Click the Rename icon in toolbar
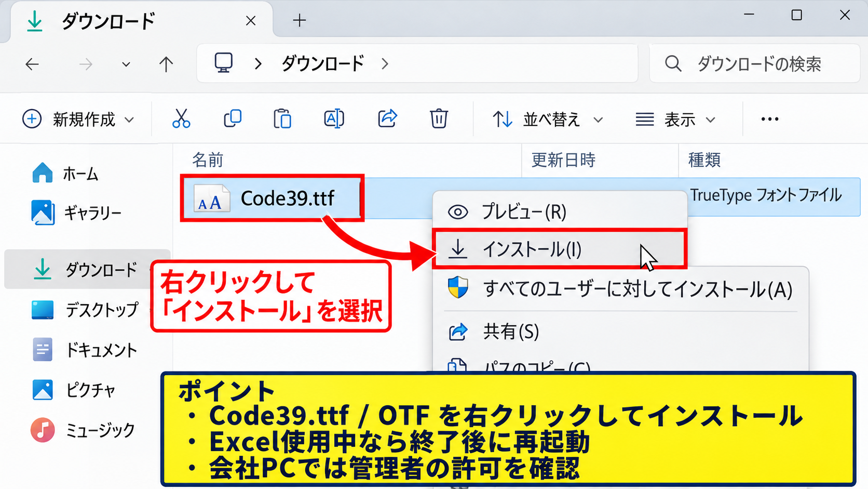Screen dimensions: 868x489 click(x=334, y=118)
